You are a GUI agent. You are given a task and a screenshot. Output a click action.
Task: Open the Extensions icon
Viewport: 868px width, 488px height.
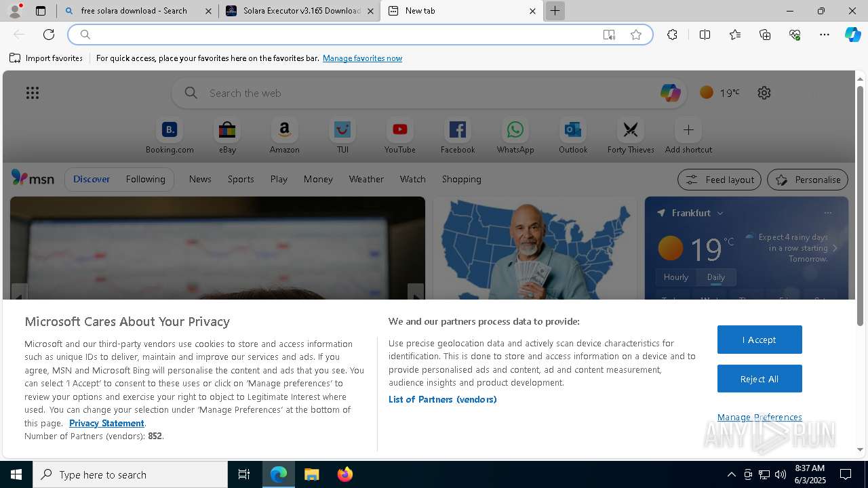point(672,35)
